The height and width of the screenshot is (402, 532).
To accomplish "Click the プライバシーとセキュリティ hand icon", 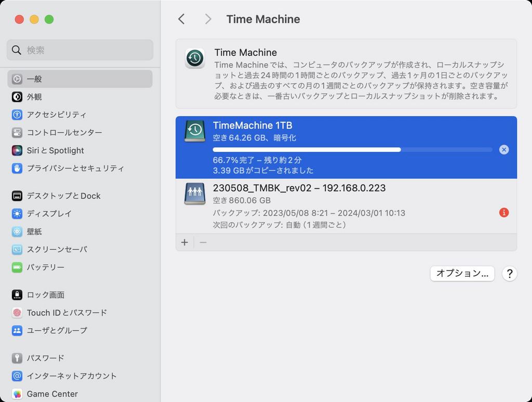I will point(17,168).
